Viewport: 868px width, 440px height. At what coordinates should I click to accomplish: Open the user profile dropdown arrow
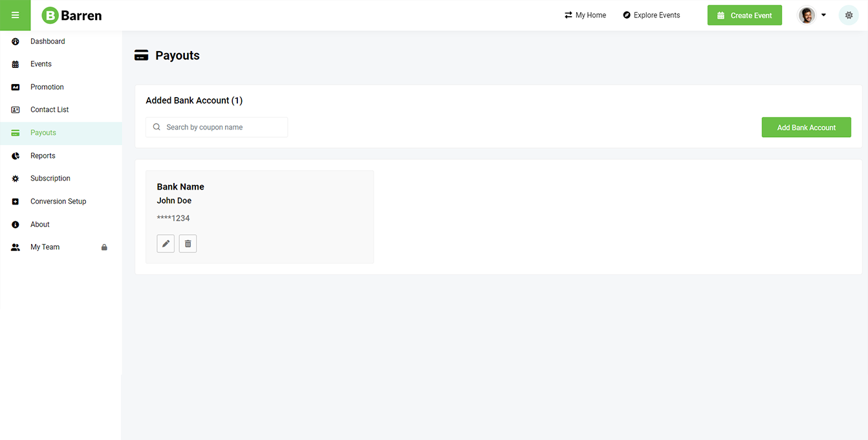point(823,16)
